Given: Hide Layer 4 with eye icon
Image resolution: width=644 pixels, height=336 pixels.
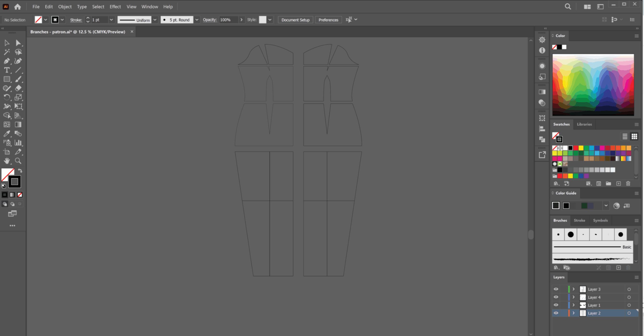Looking at the screenshot, I should tap(556, 297).
